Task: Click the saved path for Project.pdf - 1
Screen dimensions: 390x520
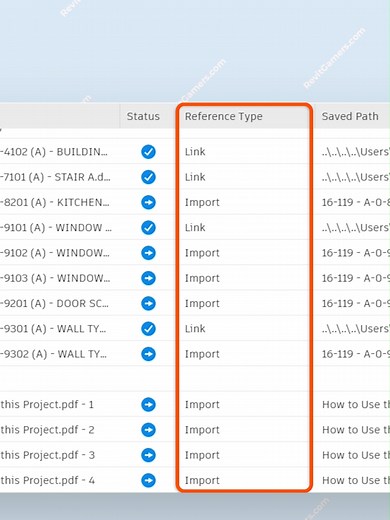Action: (356, 405)
